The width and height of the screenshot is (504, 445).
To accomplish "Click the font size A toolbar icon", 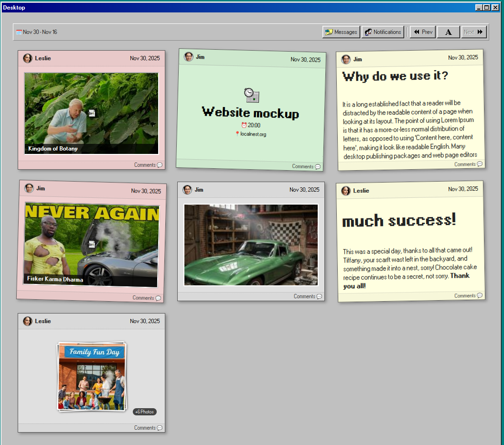I will (448, 32).
